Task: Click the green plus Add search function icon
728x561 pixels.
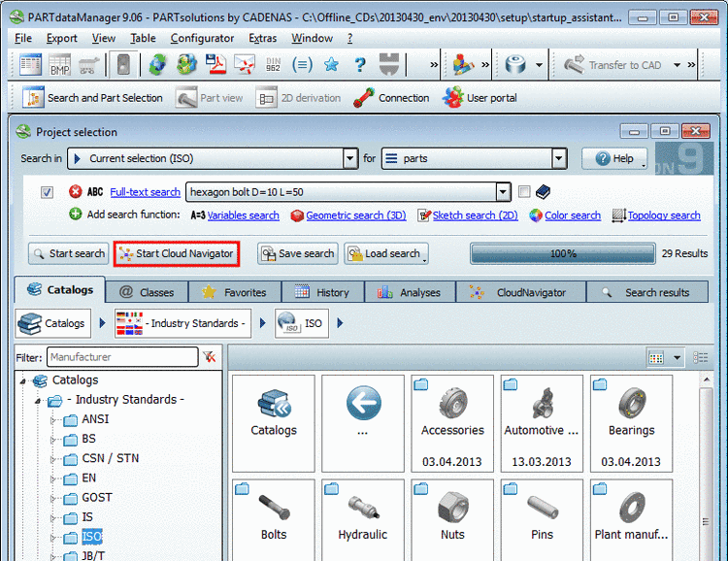Action: coord(75,214)
